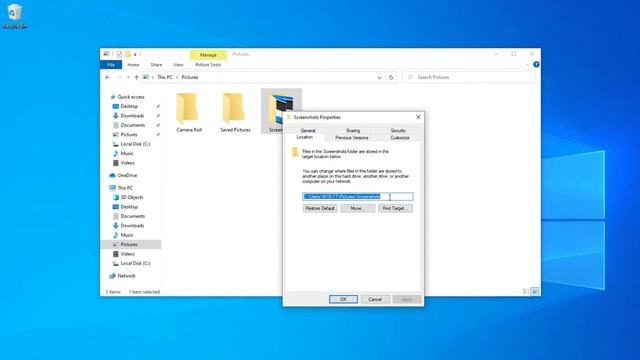Select Music under Quick access

point(127,153)
